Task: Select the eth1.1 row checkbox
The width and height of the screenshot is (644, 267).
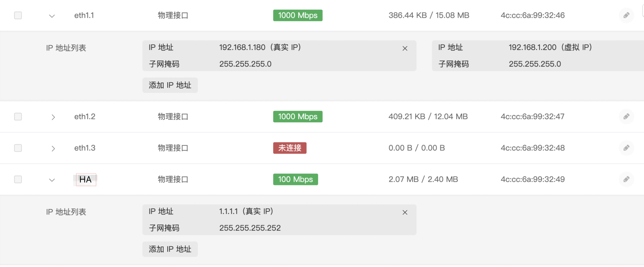Action: pos(18,15)
